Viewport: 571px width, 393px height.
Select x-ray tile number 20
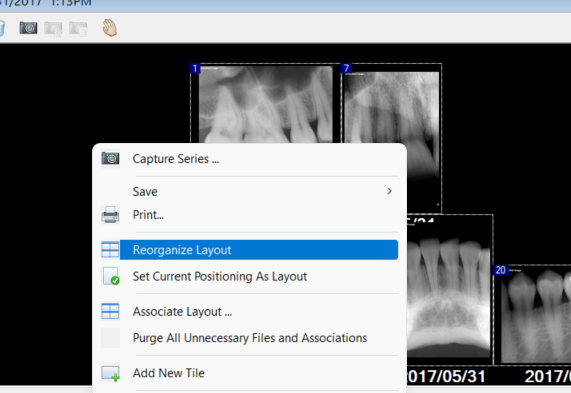[x=533, y=315]
